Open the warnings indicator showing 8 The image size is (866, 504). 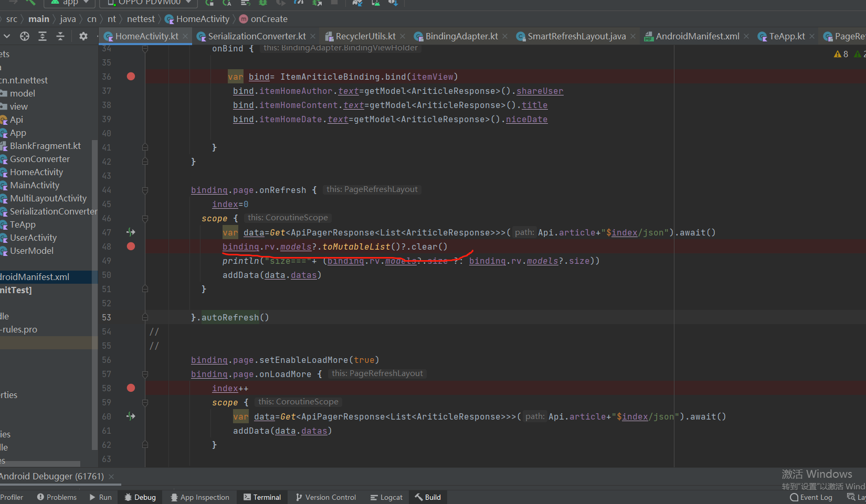841,54
